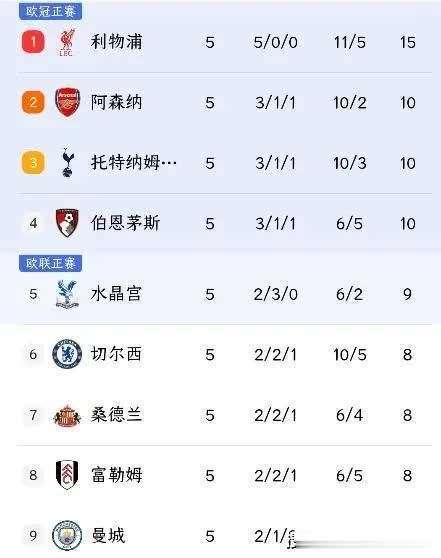The image size is (441, 558).
Task: Select the Manchester City round crest
Action: 67,535
